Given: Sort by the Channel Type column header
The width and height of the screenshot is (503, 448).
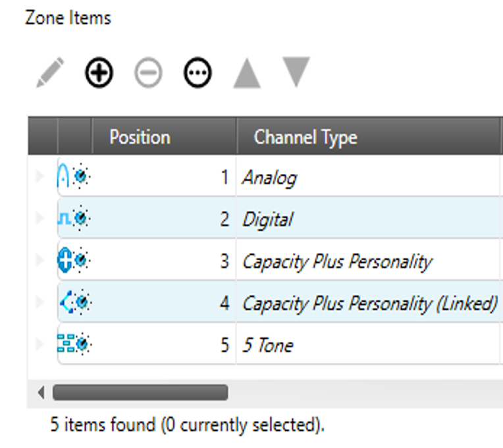Looking at the screenshot, I should (305, 137).
